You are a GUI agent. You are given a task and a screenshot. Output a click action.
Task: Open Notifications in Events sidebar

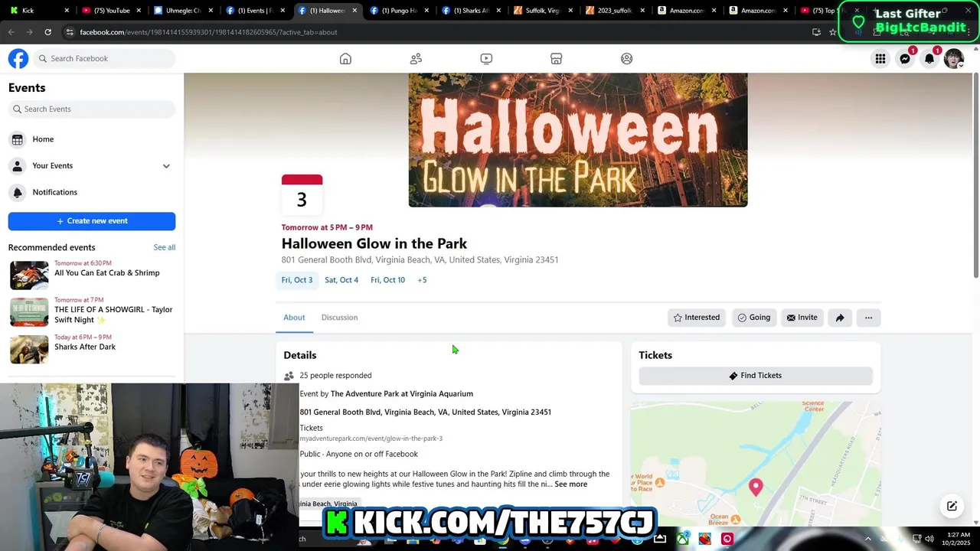click(x=92, y=192)
